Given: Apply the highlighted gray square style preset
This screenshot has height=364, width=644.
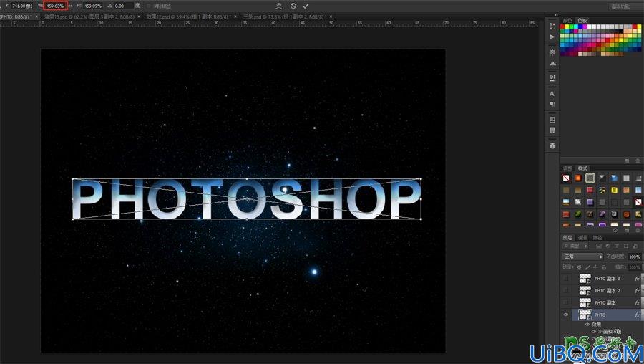Looking at the screenshot, I should (590, 178).
